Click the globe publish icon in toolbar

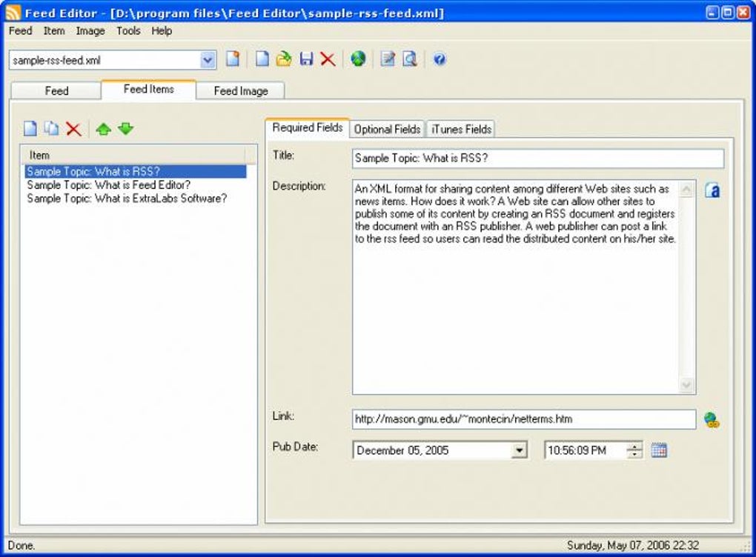pos(358,59)
